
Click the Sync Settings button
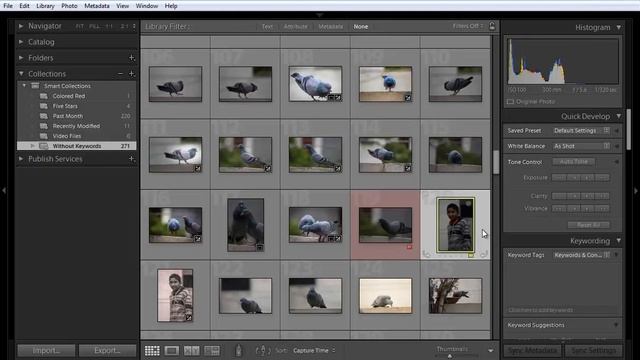[593, 350]
